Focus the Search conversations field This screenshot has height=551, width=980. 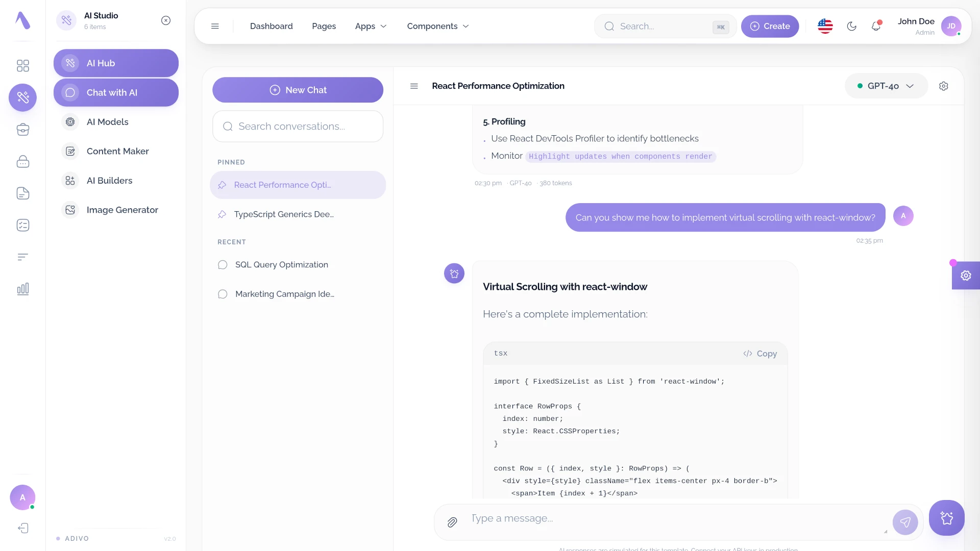[x=298, y=126]
